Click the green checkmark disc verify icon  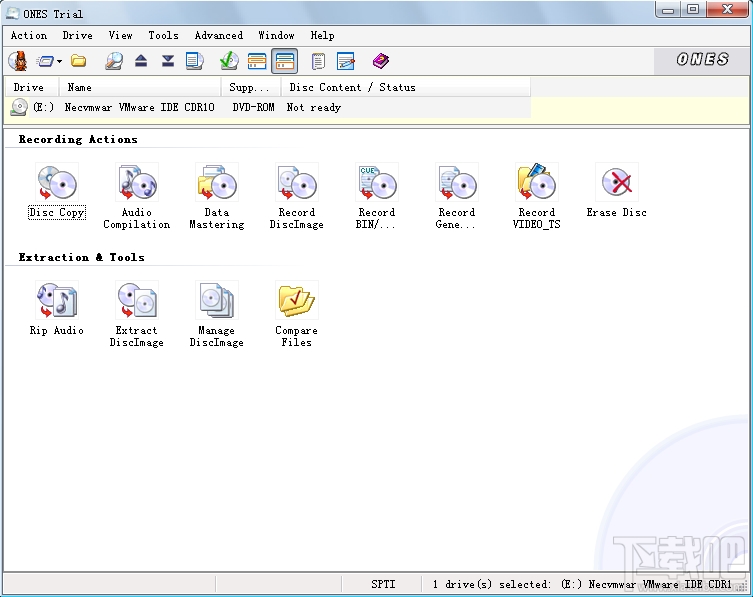tap(229, 61)
